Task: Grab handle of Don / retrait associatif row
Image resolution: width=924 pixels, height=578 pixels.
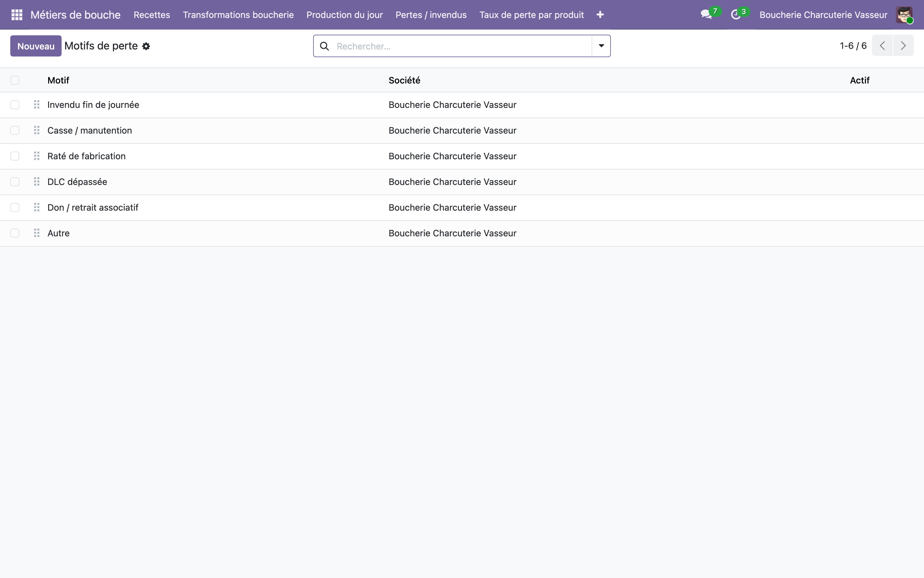Action: [37, 207]
